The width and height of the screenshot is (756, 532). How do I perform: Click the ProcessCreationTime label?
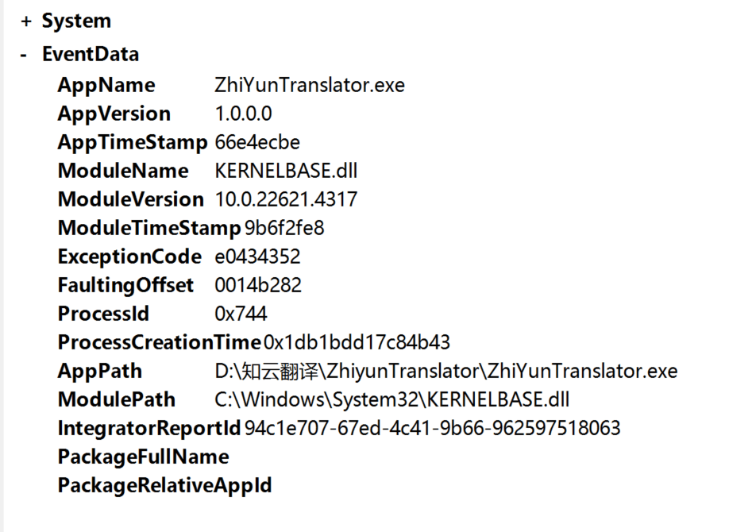pyautogui.click(x=160, y=342)
